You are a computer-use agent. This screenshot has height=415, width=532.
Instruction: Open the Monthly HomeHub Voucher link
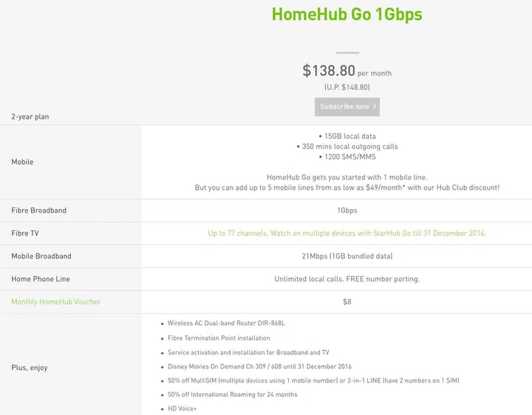tap(55, 302)
